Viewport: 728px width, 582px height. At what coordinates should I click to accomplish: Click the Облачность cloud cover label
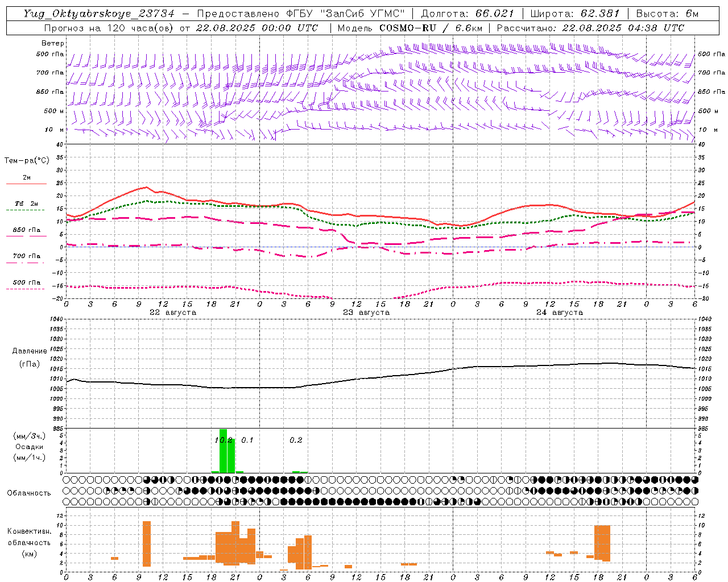pyautogui.click(x=29, y=493)
